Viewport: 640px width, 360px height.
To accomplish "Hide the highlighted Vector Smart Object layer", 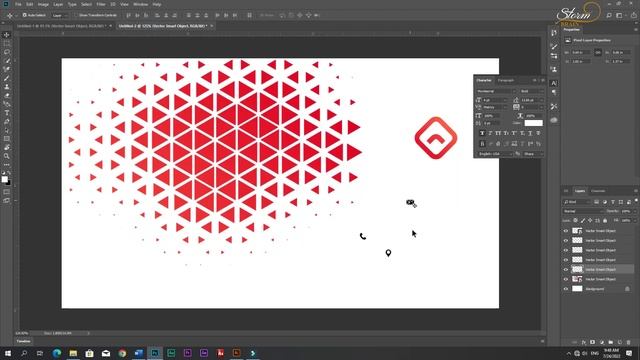I will pos(566,269).
